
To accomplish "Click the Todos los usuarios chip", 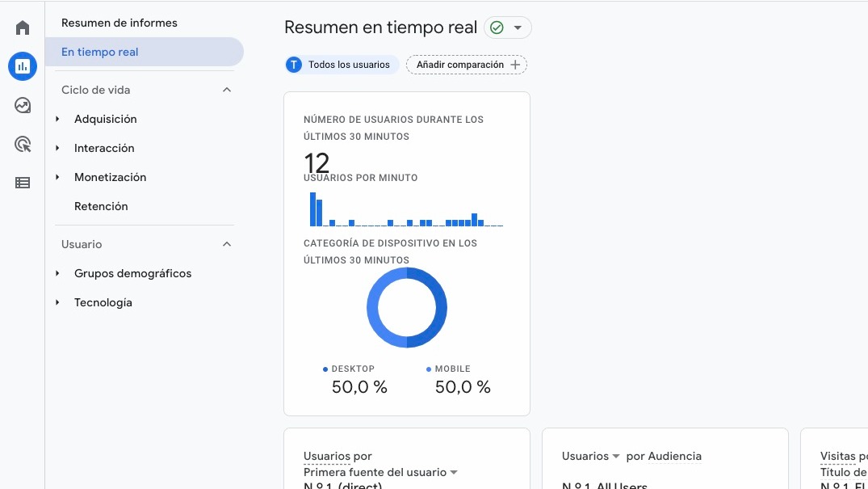I will [342, 65].
